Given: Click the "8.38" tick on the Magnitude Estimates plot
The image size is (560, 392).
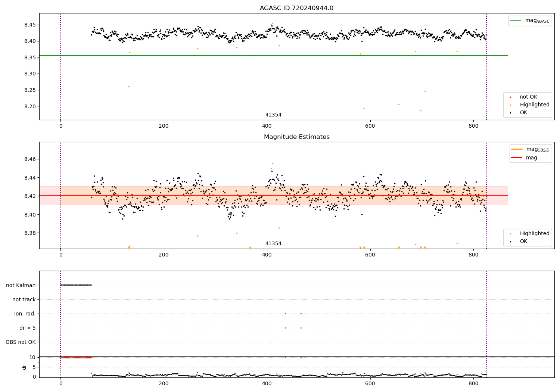Looking at the screenshot, I should coord(30,233).
